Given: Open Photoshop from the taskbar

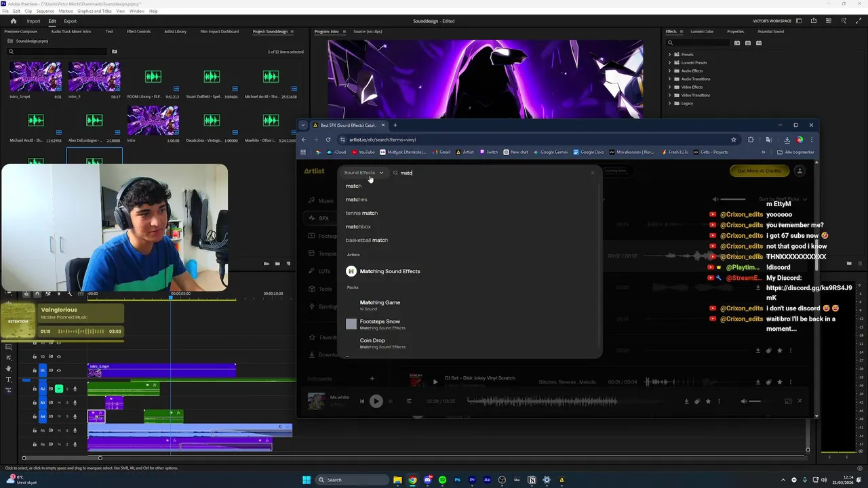Looking at the screenshot, I should tap(457, 480).
